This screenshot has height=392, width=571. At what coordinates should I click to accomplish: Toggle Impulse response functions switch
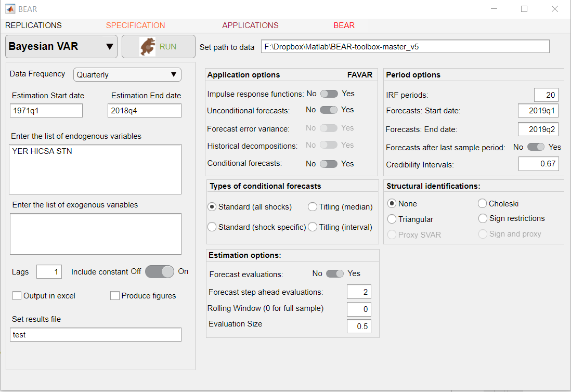(329, 94)
